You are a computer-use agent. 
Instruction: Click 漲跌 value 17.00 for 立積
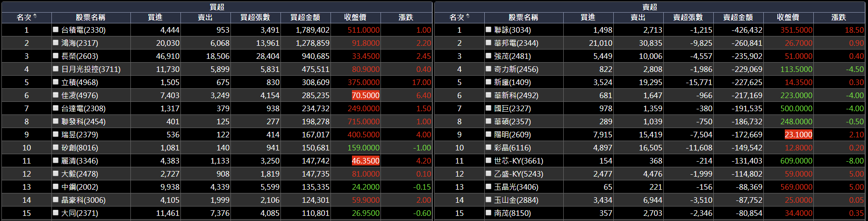point(422,82)
